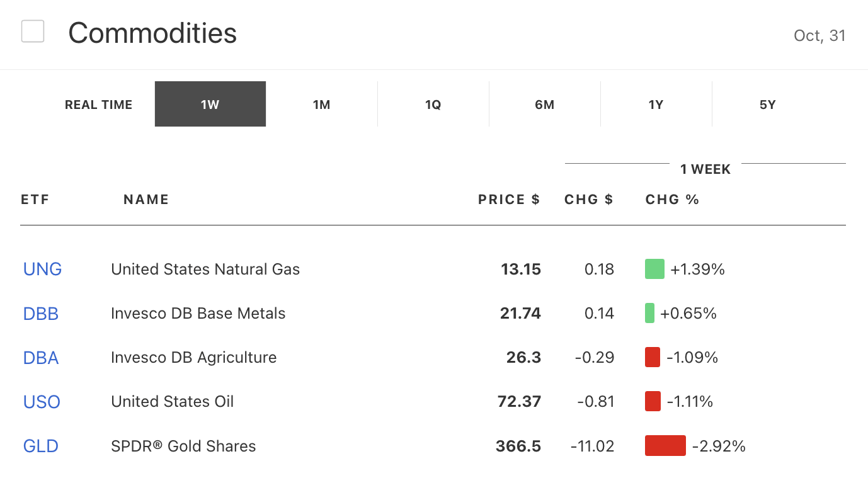Select the 1M timeframe tab
This screenshot has width=868, height=495.
(322, 105)
